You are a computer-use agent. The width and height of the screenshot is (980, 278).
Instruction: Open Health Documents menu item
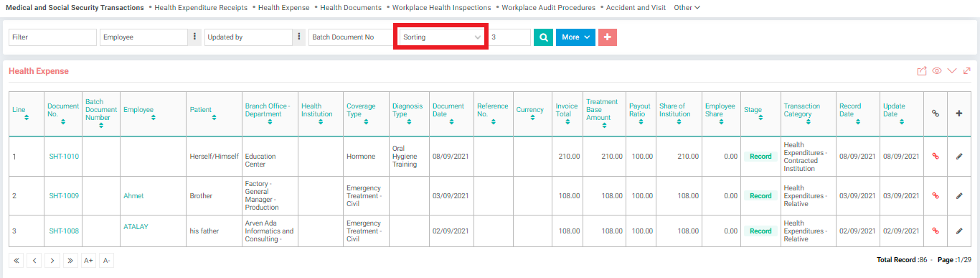pos(351,7)
